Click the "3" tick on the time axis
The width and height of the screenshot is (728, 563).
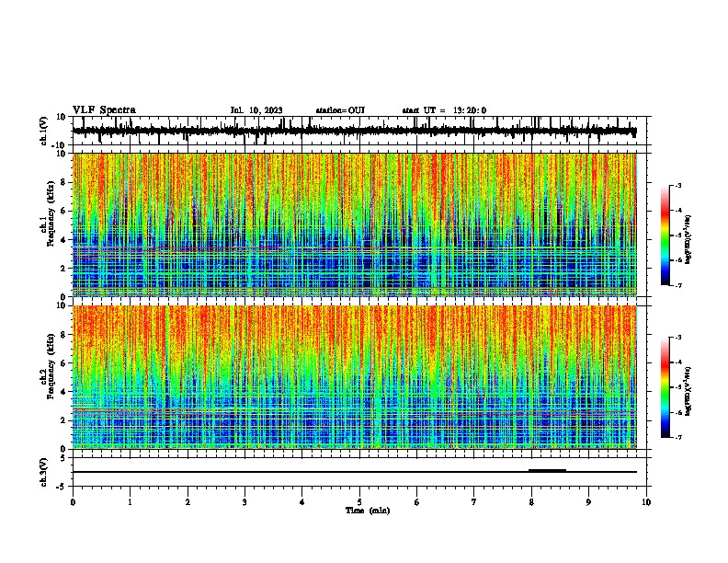245,502
